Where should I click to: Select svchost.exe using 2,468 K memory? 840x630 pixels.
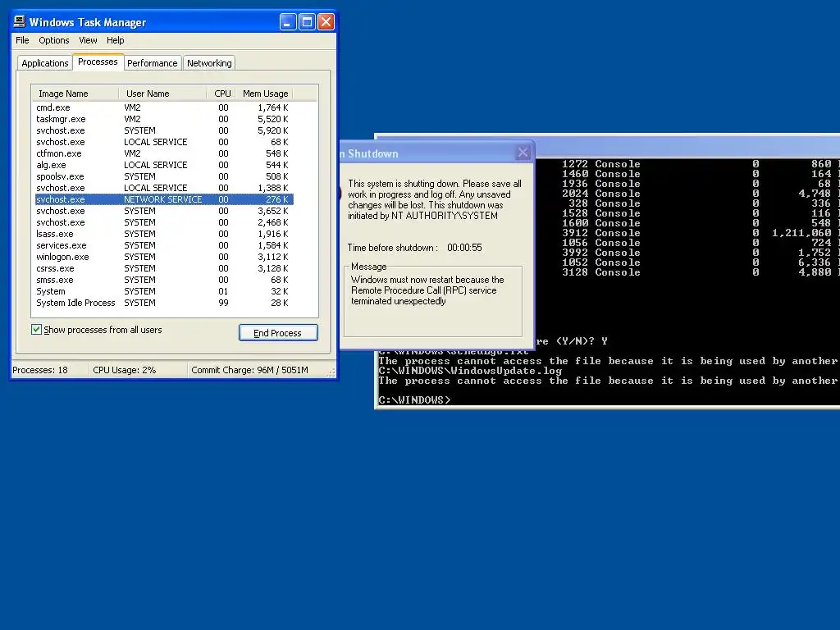163,222
